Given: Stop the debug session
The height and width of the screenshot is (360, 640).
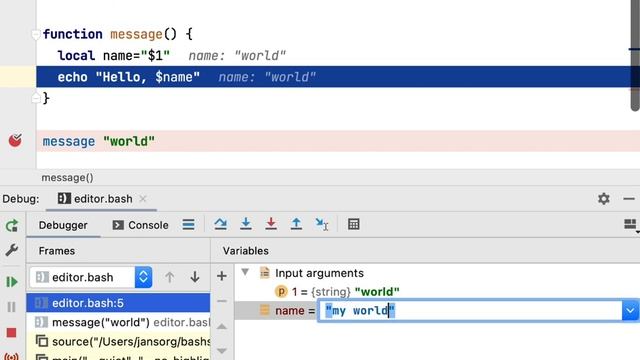Looking at the screenshot, I should pos(11,333).
